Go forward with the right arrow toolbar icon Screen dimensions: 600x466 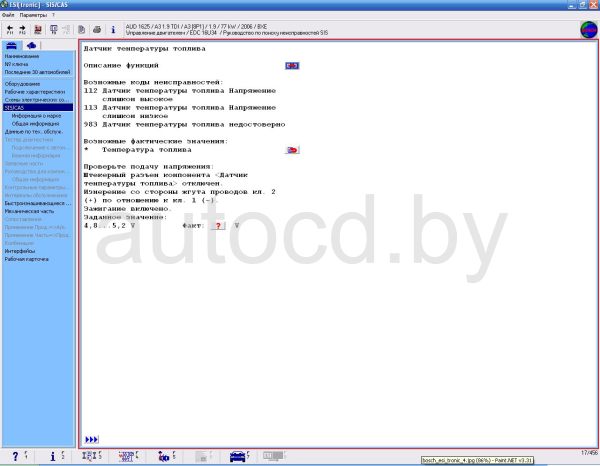(x=22, y=30)
